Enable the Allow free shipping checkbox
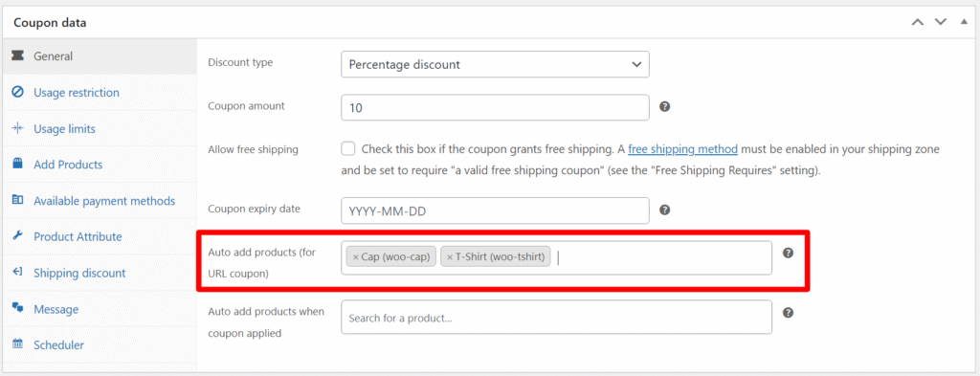Image resolution: width=980 pixels, height=376 pixels. pyautogui.click(x=348, y=149)
